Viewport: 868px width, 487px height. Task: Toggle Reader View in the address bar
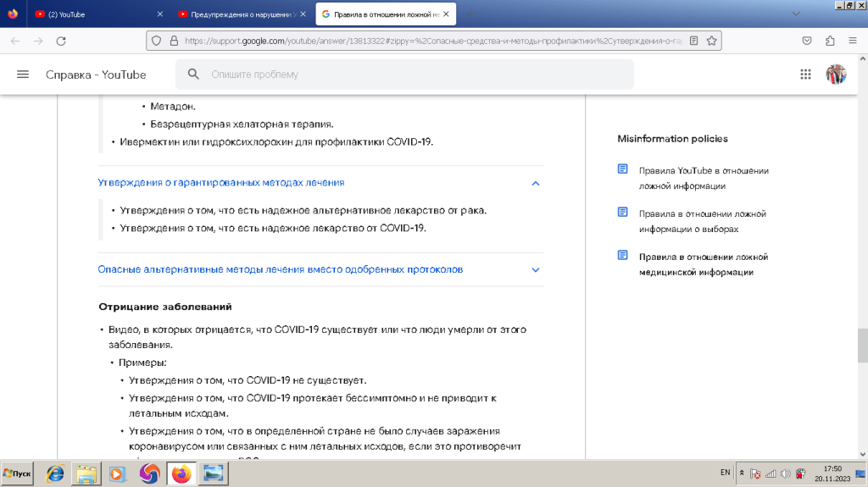(694, 41)
